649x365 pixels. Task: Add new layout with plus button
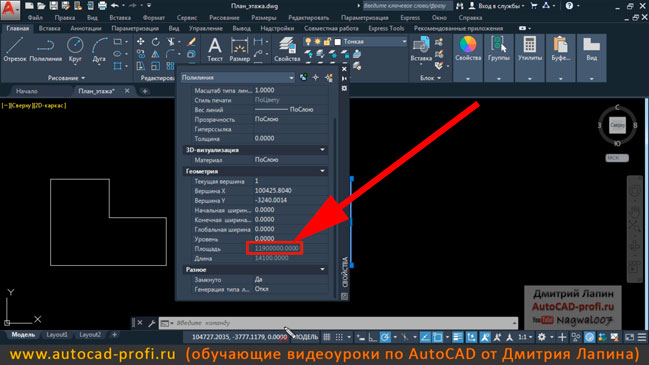tap(115, 334)
